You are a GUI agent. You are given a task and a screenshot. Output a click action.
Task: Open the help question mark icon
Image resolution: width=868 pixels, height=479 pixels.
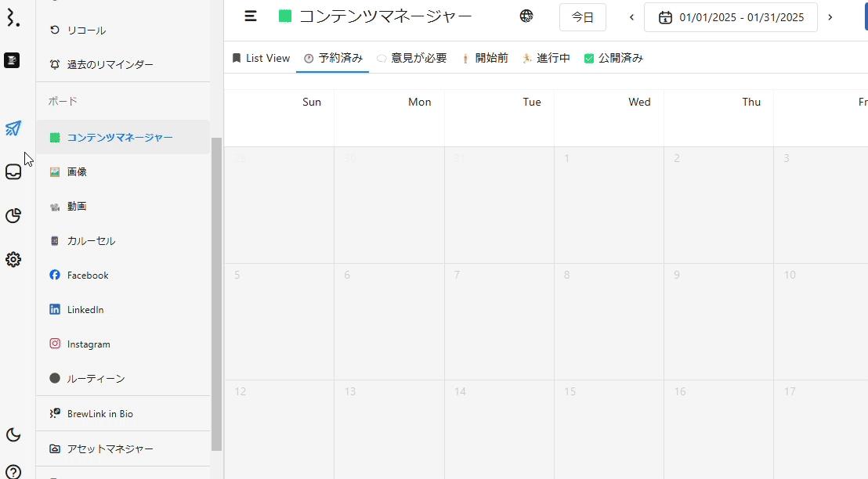pos(13,472)
